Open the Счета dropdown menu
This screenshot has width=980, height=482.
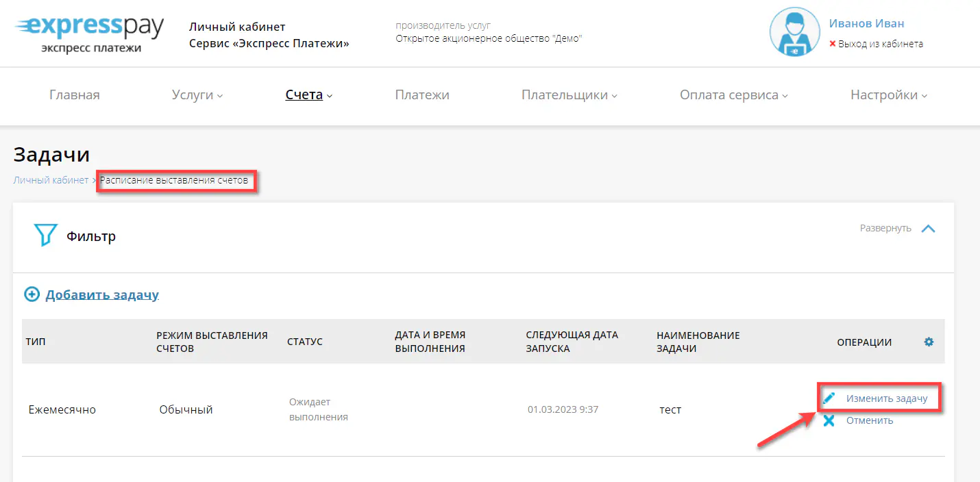click(x=308, y=95)
